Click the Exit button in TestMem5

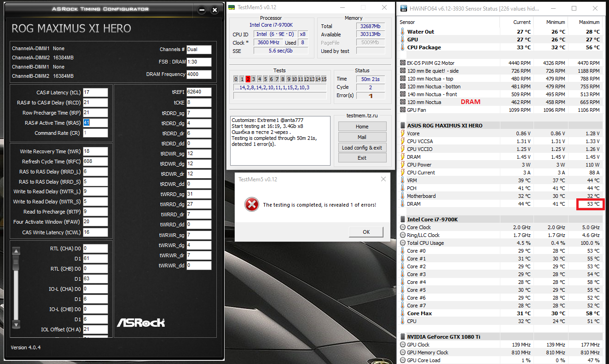(362, 158)
